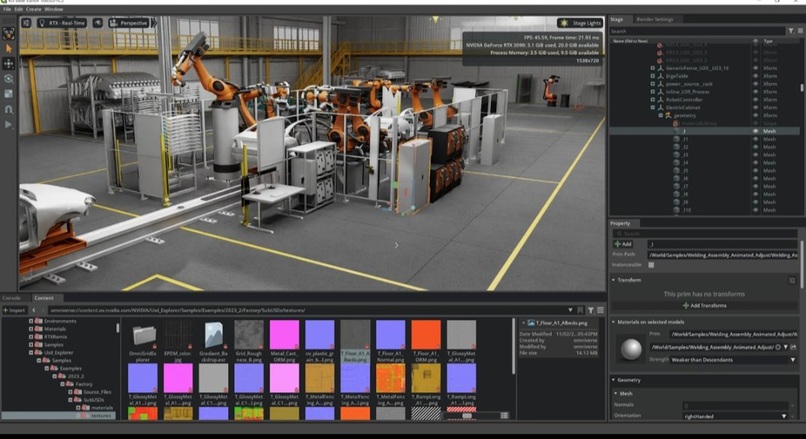Switch to the Render Settings tab
Screen dimensions: 806x439
[x=654, y=20]
